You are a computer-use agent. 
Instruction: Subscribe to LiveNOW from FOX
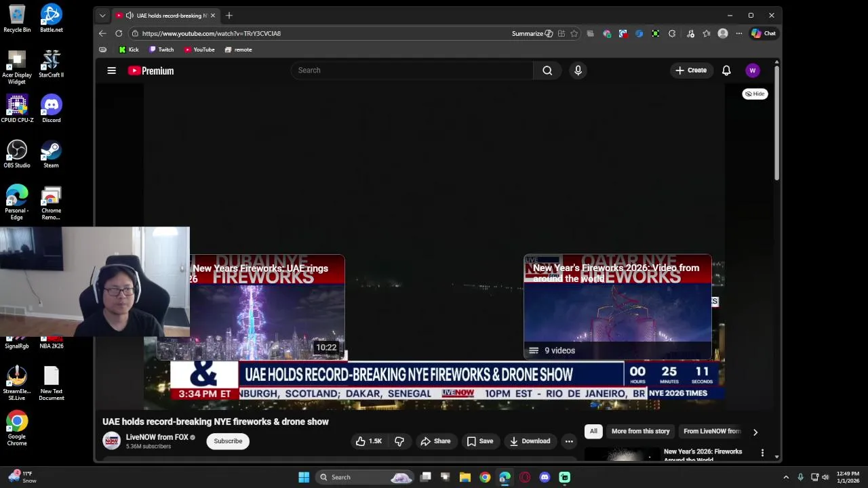(228, 441)
